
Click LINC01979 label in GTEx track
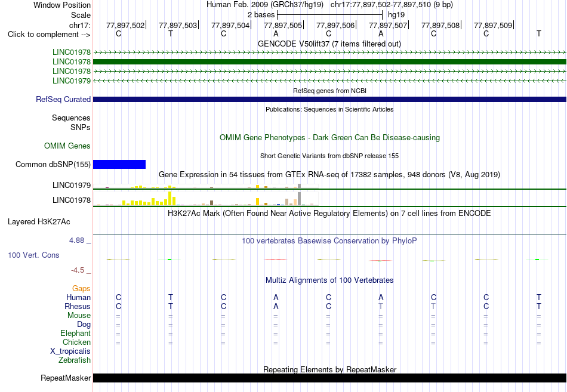[72, 185]
